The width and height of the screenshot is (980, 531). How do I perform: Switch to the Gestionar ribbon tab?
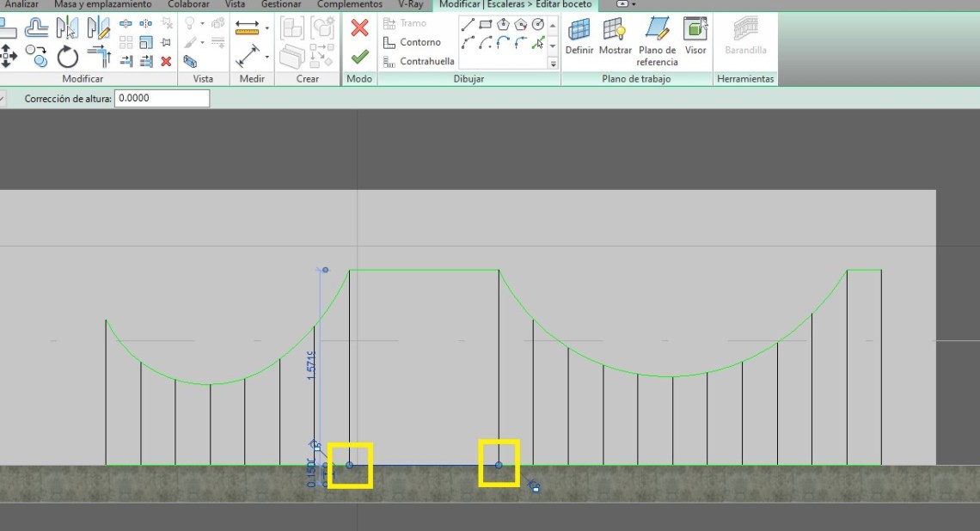point(281,4)
